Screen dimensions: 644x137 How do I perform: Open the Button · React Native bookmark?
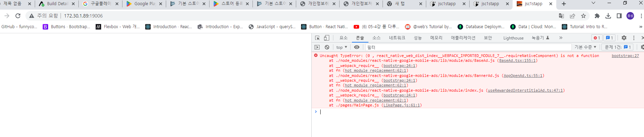[x=324, y=27]
